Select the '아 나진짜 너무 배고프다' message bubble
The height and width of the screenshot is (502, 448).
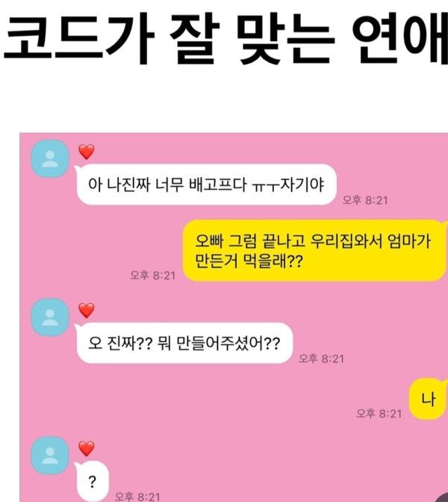click(x=206, y=185)
